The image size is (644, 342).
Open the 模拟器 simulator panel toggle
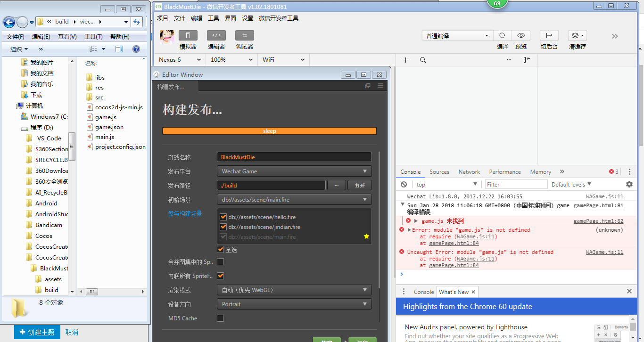(x=188, y=35)
